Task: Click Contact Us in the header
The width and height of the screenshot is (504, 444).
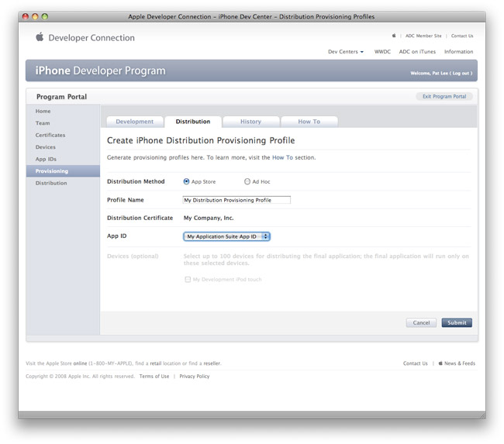Action: coord(462,36)
